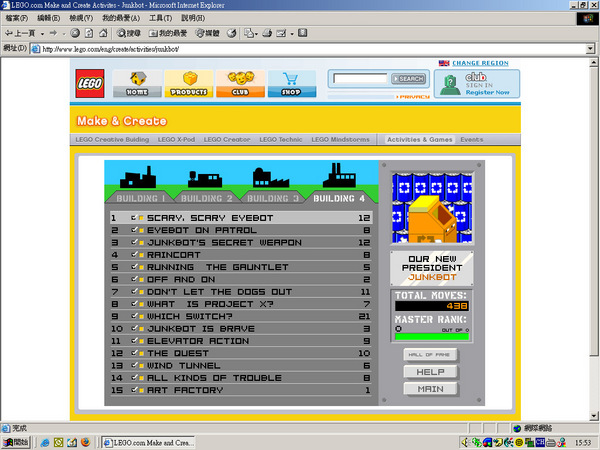Toggle checkmark on Which Switch? level
The image size is (600, 450).
tap(134, 316)
